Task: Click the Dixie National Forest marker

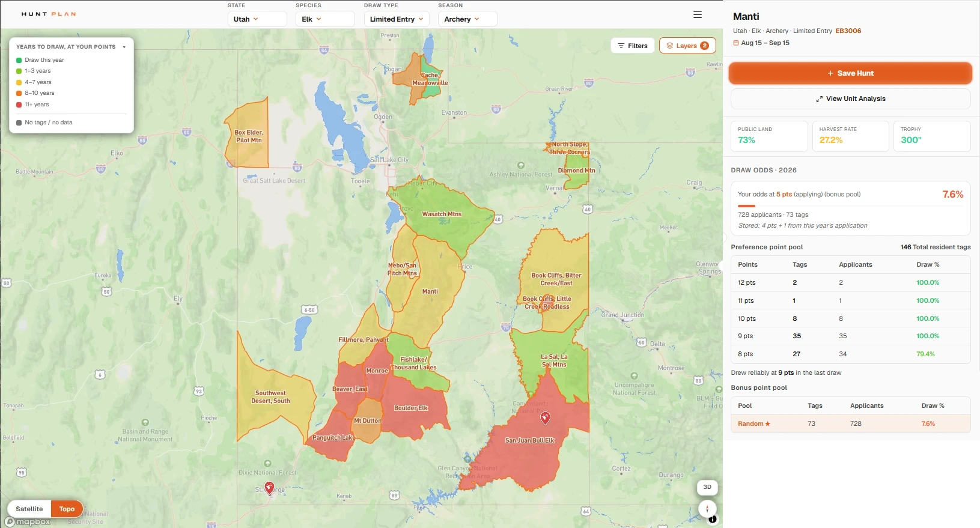Action: point(267,463)
